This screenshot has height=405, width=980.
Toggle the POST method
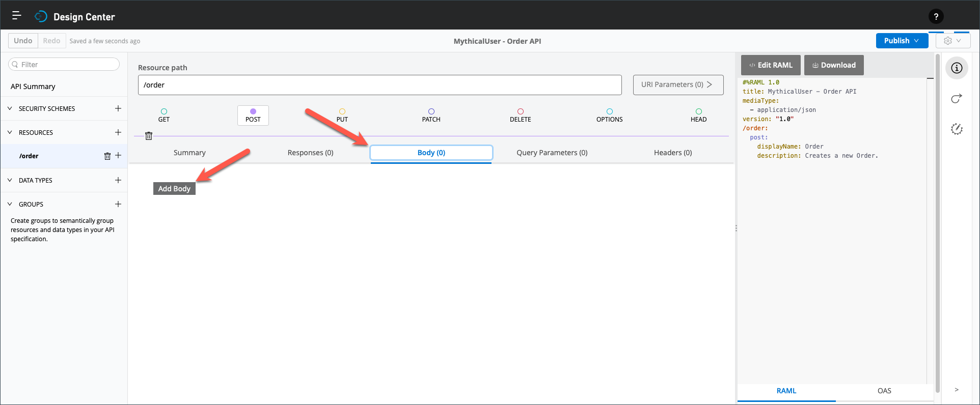pos(253,115)
